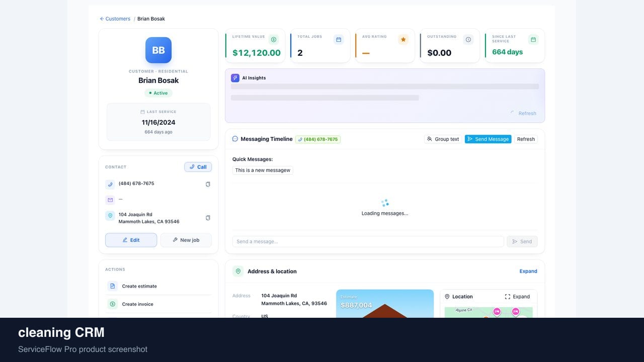Edit Brian Bosak's customer details

click(131, 240)
